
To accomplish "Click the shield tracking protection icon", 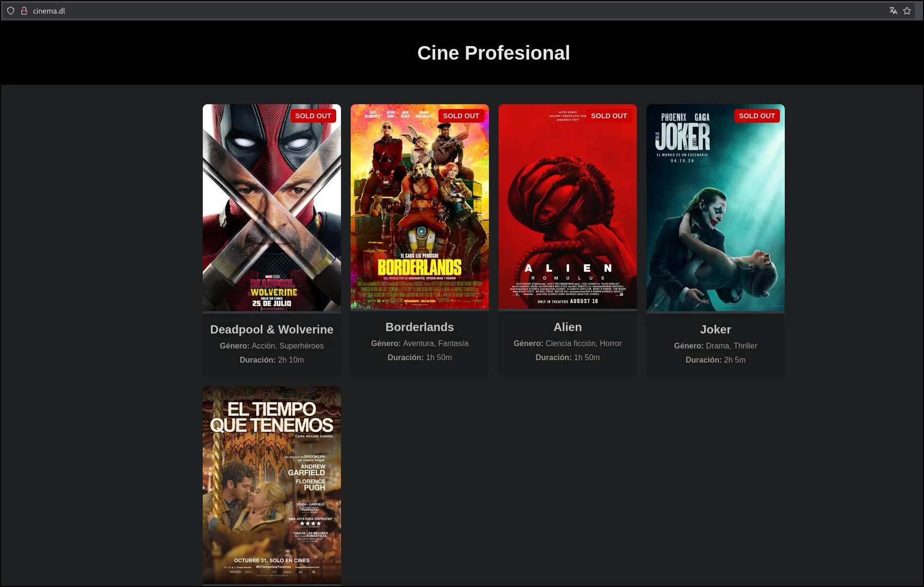I will (x=11, y=11).
